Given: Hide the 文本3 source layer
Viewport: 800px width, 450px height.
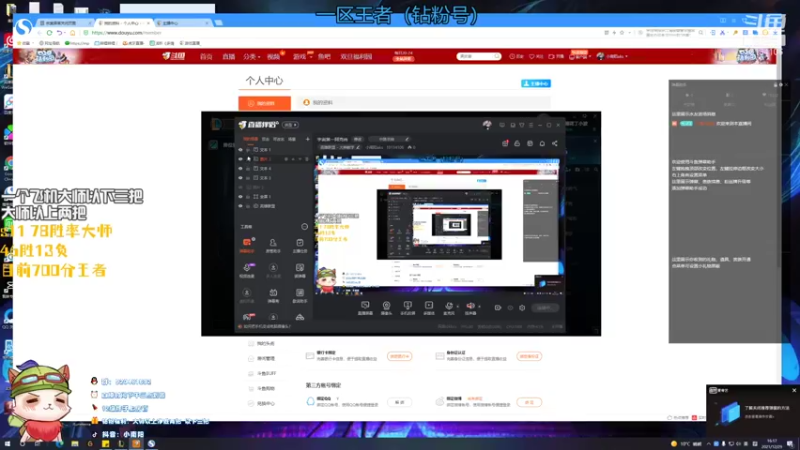Looking at the screenshot, I should point(240,178).
